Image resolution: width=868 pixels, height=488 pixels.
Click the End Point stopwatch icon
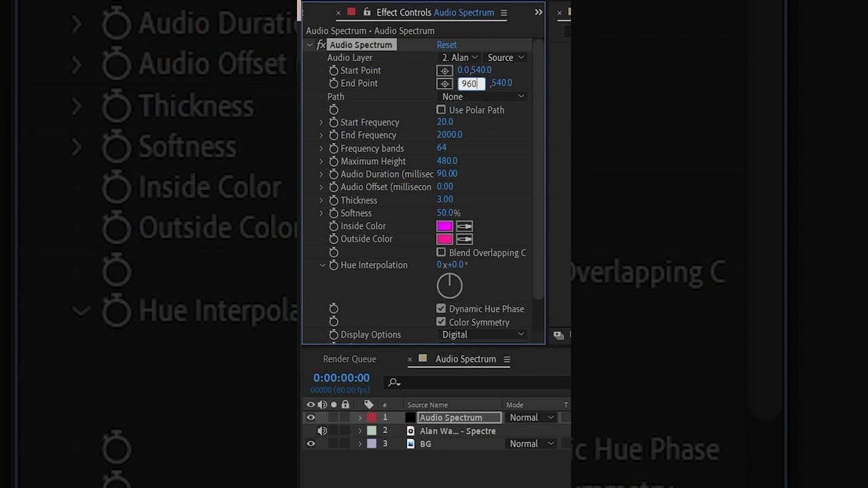334,83
